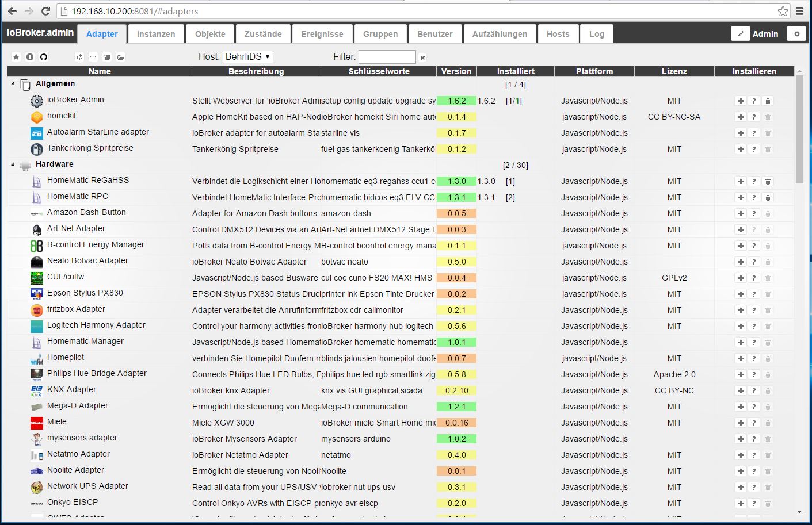Open the help for Tankerkönig Spritpreise adapter
Viewport: 812px width, 525px height.
(754, 149)
